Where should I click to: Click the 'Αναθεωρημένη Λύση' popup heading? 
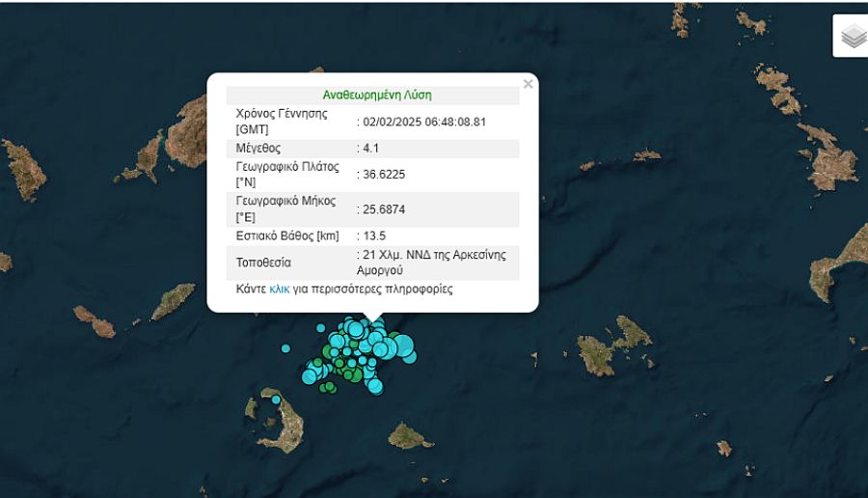376,96
